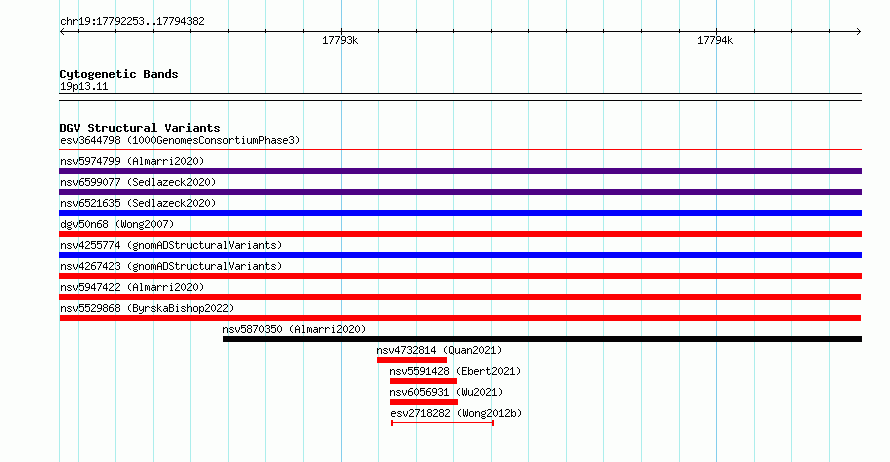
Task: Open nsv4732814 (Quan2021) label
Action: tap(439, 350)
